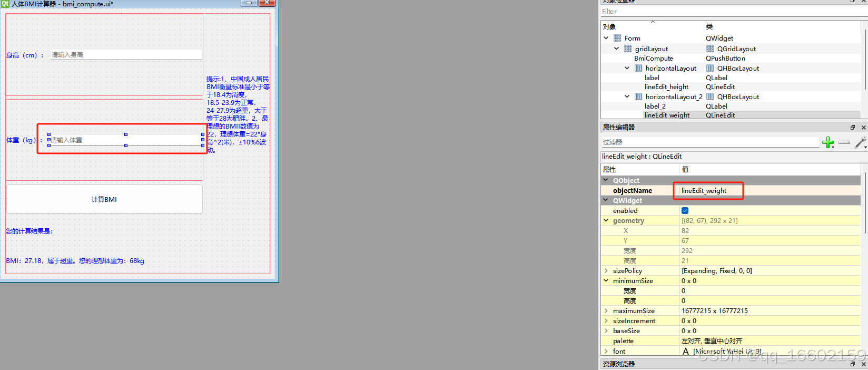Click the horizontalLayout_2 icon in object tree
This screenshot has width=868, height=370.
click(638, 96)
